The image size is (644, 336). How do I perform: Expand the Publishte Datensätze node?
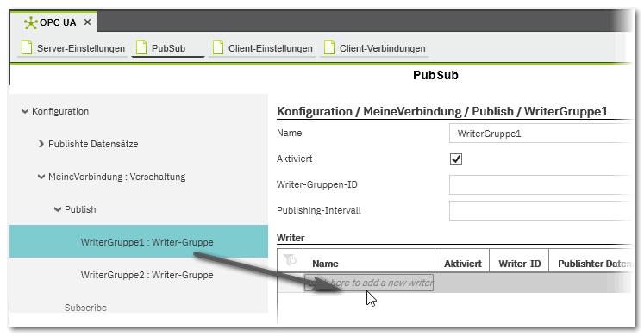point(41,144)
